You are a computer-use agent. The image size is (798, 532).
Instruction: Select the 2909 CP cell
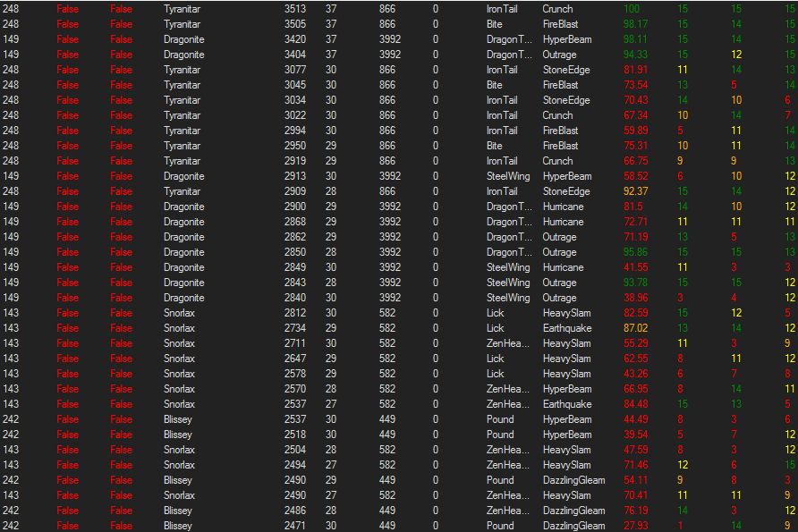click(x=294, y=191)
